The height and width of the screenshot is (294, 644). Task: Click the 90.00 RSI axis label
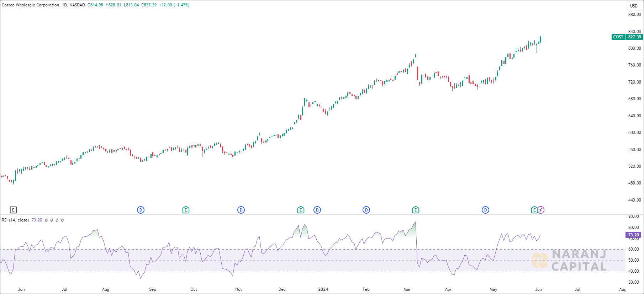(x=633, y=217)
